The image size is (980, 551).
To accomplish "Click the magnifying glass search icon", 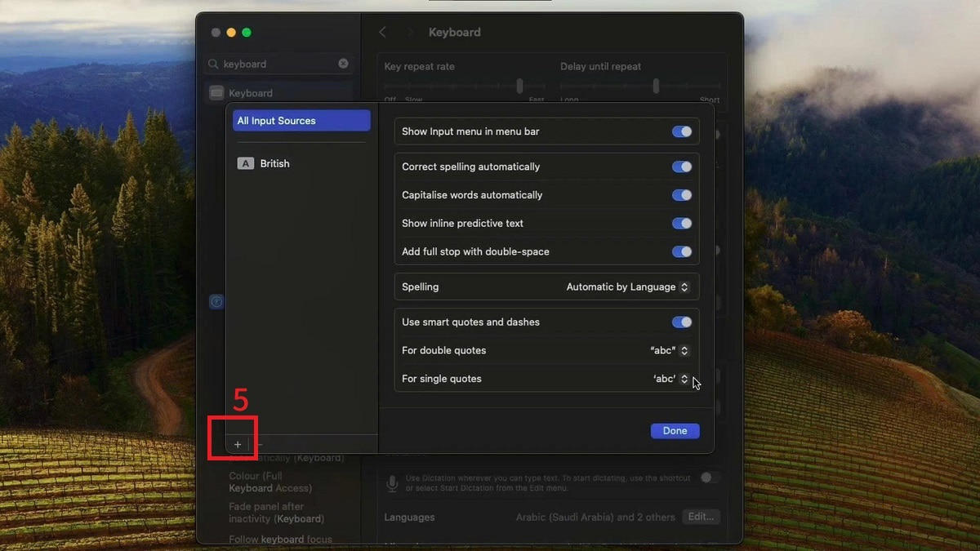I will tap(213, 63).
